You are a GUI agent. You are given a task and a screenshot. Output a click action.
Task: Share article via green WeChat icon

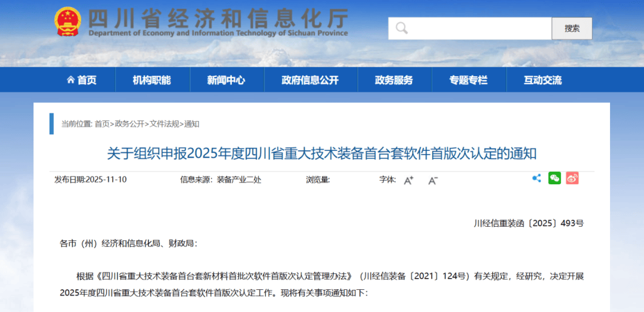point(555,178)
